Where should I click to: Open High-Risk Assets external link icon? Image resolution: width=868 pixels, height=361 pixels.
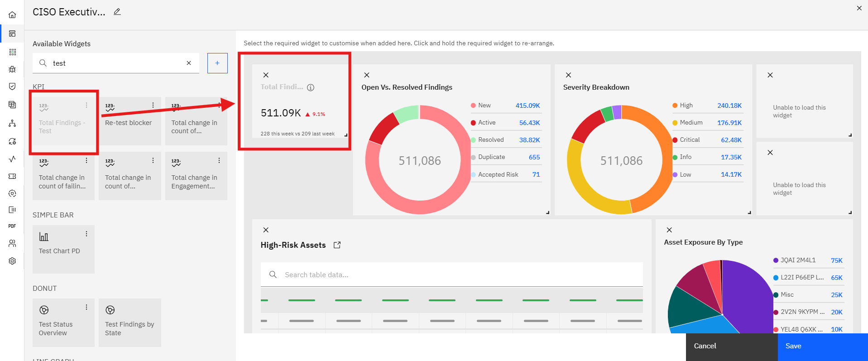tap(337, 245)
